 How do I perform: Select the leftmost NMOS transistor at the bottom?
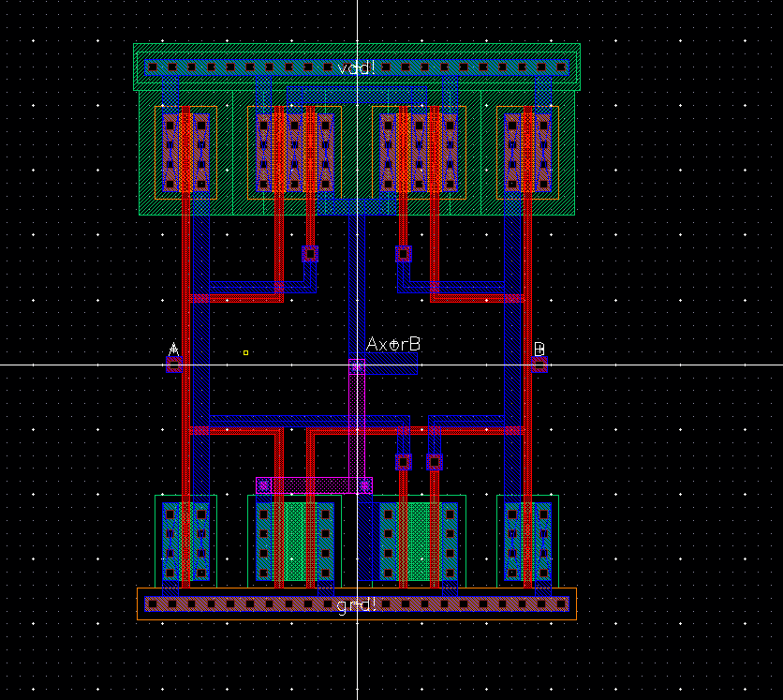[185, 543]
